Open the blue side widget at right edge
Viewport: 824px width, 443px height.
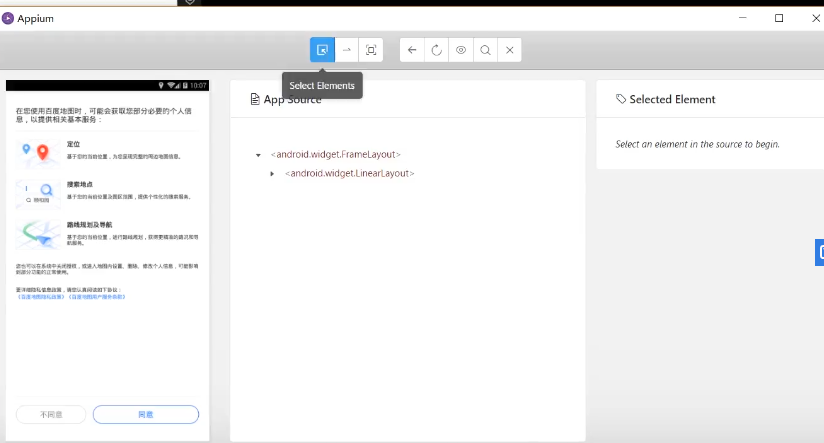click(x=820, y=252)
